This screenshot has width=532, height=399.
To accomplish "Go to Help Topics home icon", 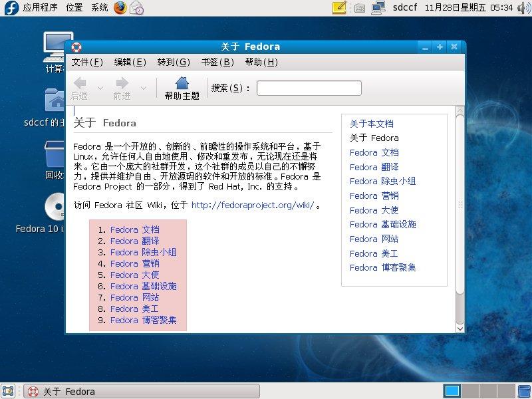I will pos(182,88).
